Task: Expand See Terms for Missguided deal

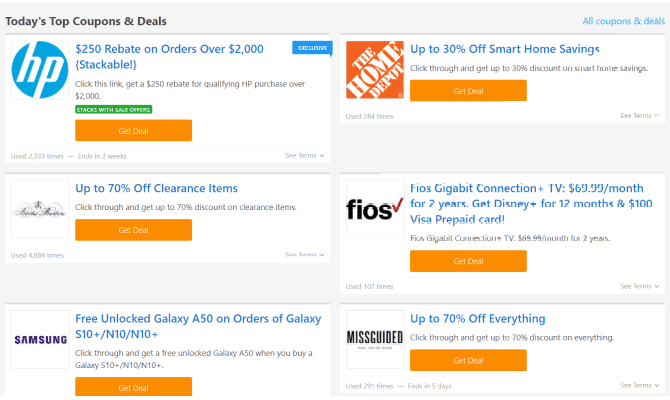Action: click(x=640, y=385)
